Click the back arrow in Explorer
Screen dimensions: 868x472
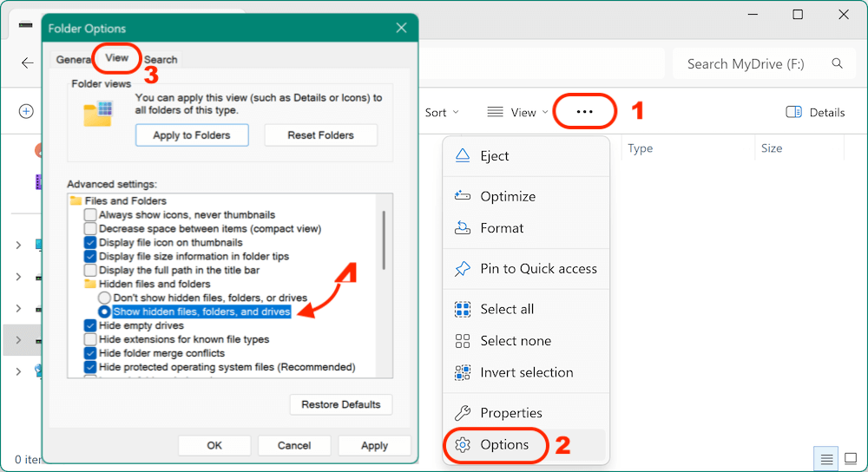coord(27,63)
